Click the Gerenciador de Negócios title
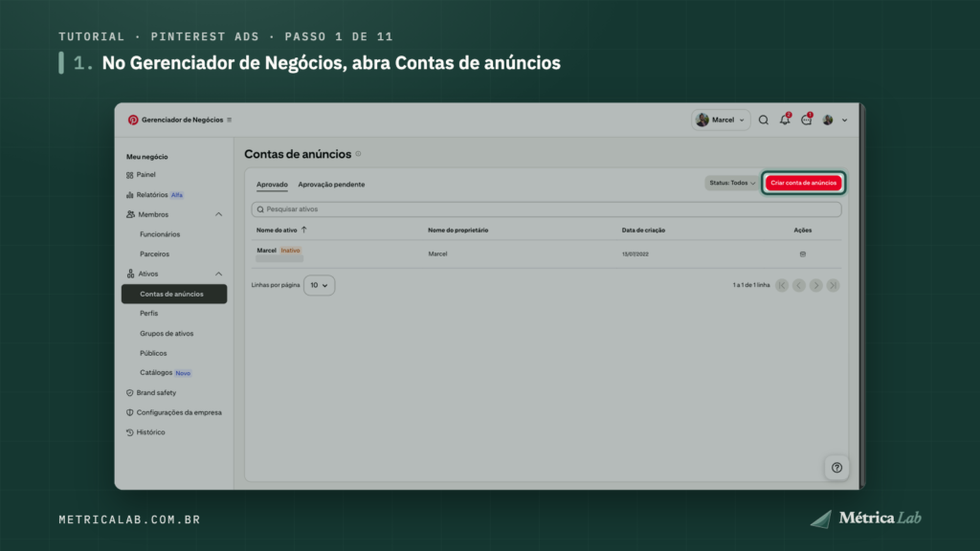Image resolution: width=980 pixels, height=551 pixels. click(182, 120)
